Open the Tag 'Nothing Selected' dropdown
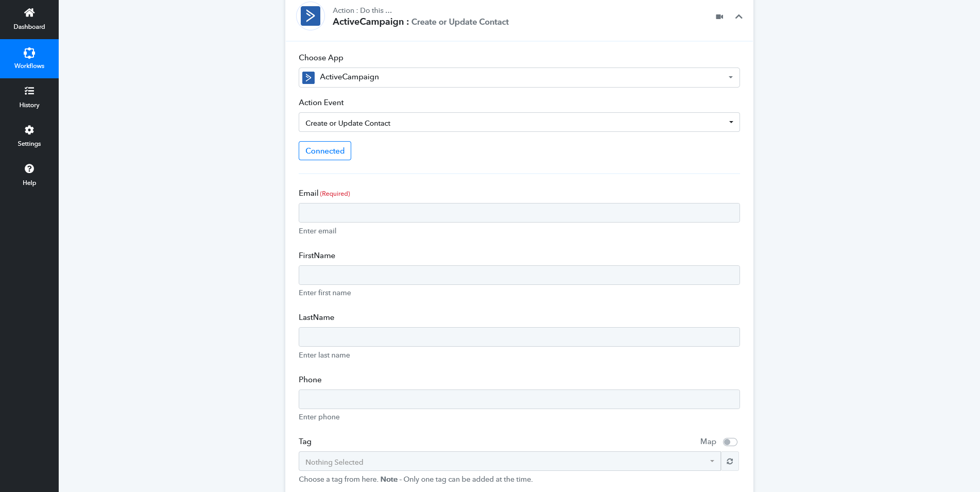980x492 pixels. click(x=510, y=461)
